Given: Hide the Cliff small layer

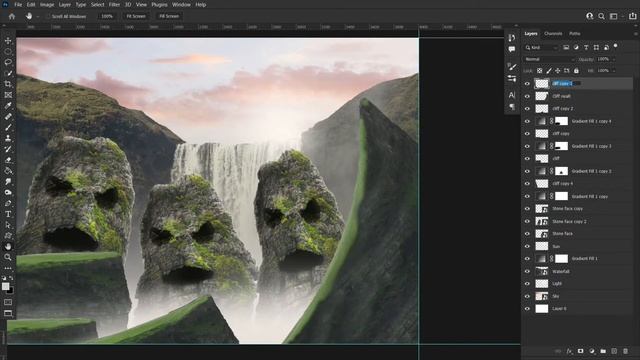Looking at the screenshot, I should pyautogui.click(x=527, y=96).
